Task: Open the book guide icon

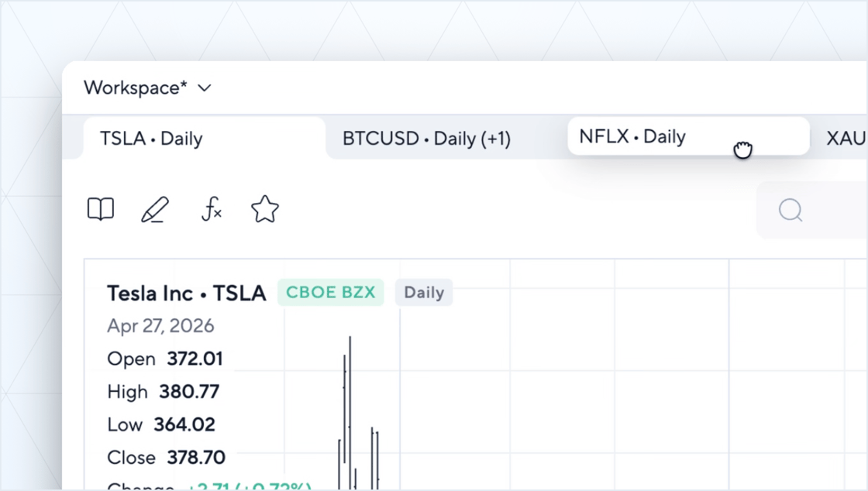Action: [101, 210]
